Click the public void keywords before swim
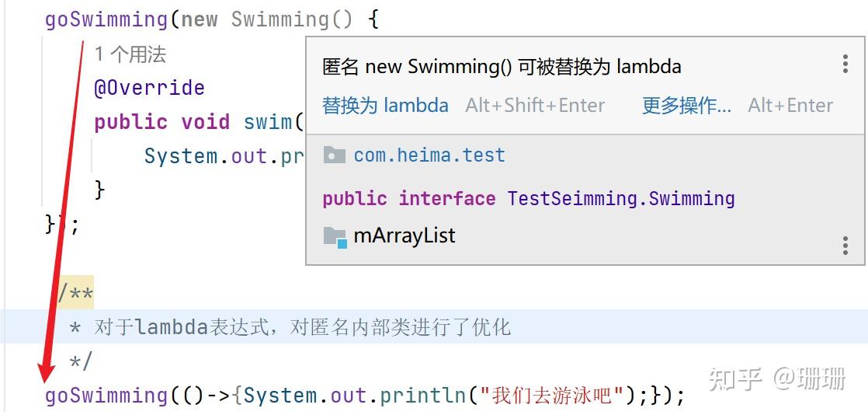868x415 pixels. tap(161, 122)
